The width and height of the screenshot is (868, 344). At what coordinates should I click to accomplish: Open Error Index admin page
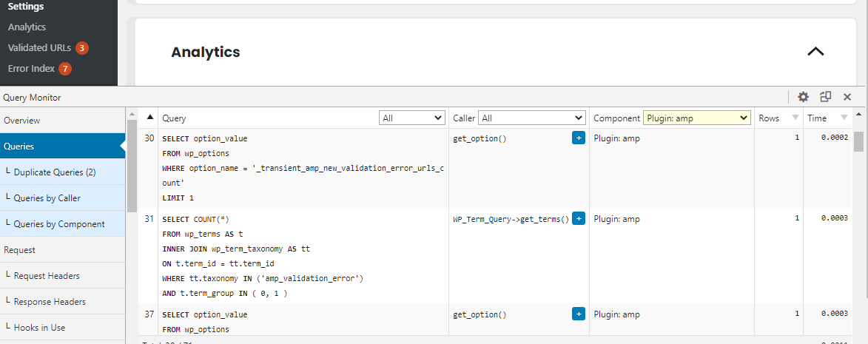click(31, 69)
